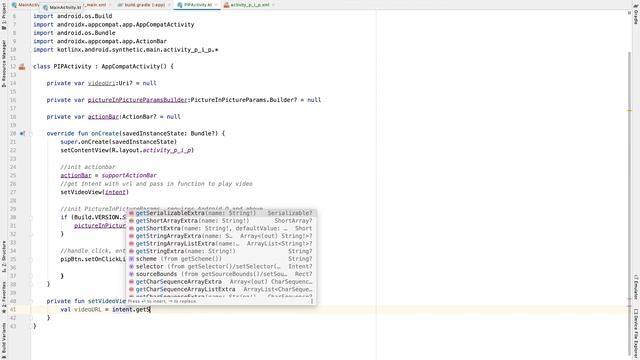Image resolution: width=640 pixels, height=360 pixels.
Task: Choose getStringExtra suggestion
Action: 221,251
